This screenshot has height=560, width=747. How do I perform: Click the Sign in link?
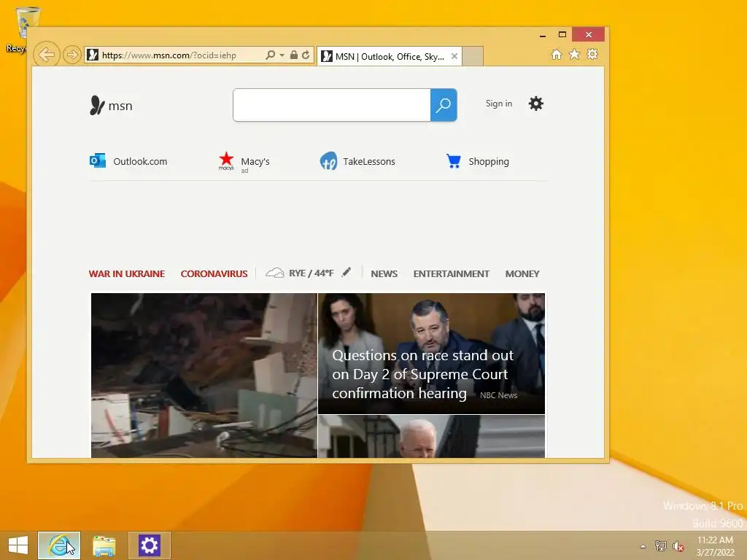(499, 104)
